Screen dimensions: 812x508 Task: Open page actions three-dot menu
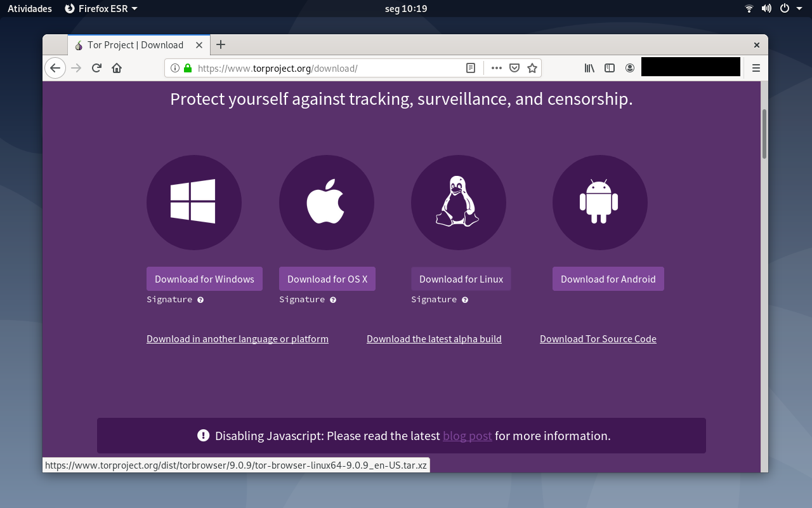[497, 68]
